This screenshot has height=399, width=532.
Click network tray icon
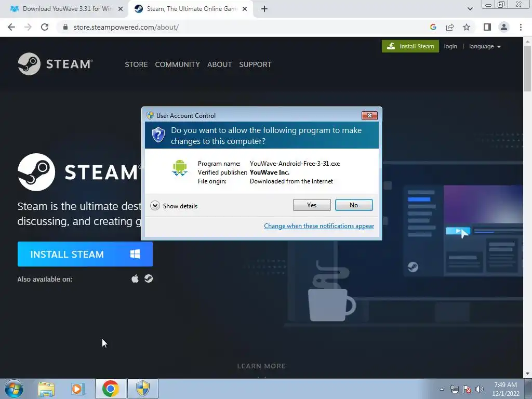(x=454, y=389)
